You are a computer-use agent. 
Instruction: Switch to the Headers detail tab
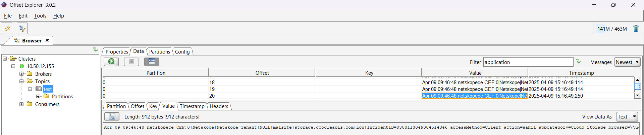coord(219,106)
